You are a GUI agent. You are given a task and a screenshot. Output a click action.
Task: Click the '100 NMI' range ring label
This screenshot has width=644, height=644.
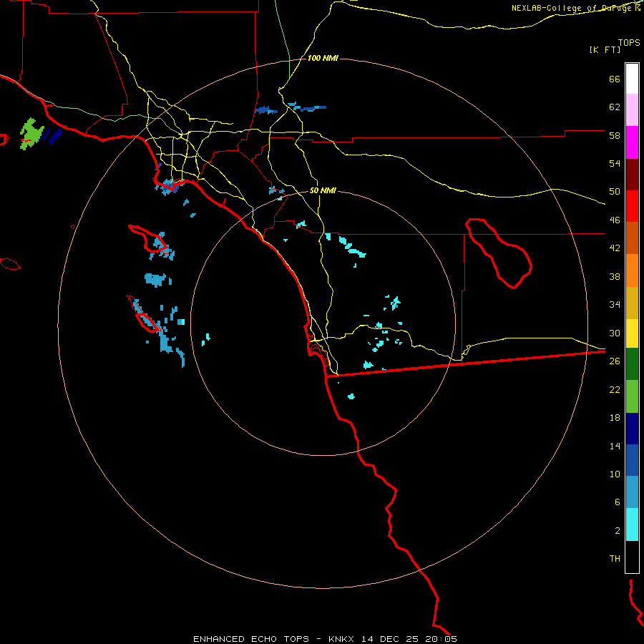pos(323,59)
